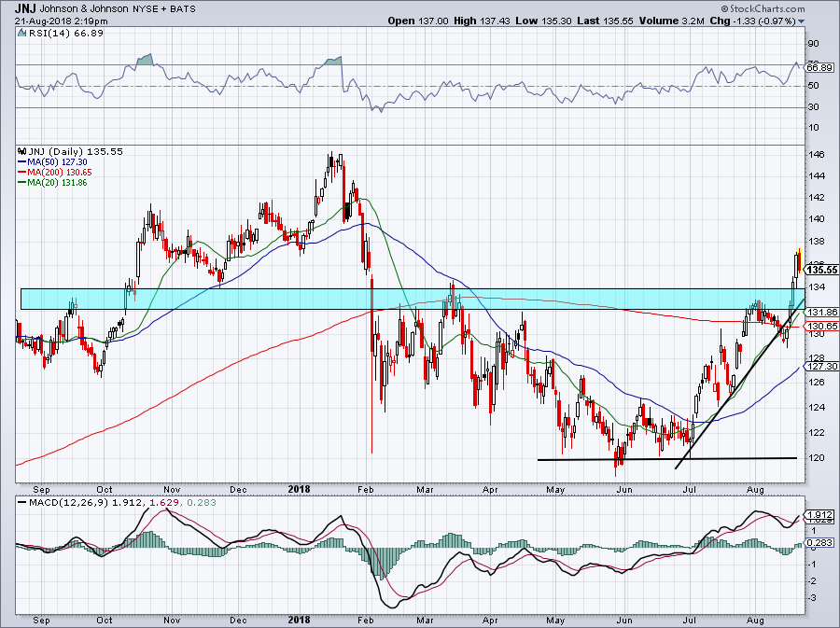
Task: Click the 146 price level on the y-axis
Action: pos(817,155)
